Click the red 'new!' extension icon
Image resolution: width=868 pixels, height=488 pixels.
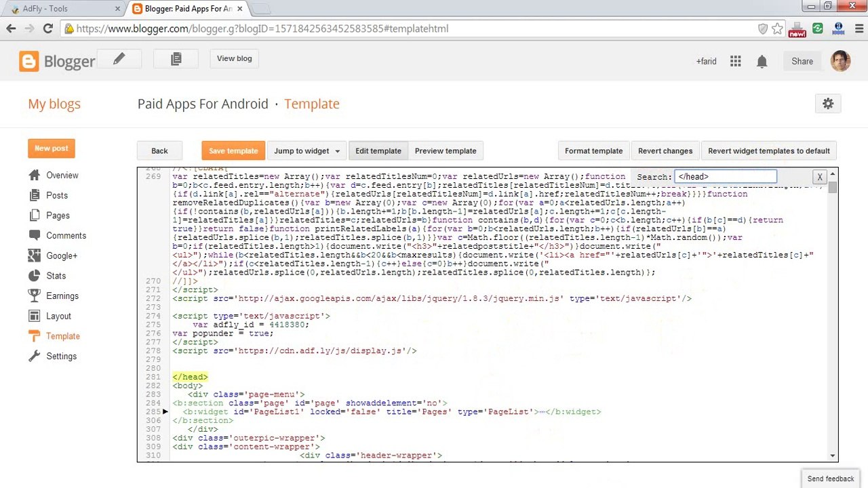(797, 29)
